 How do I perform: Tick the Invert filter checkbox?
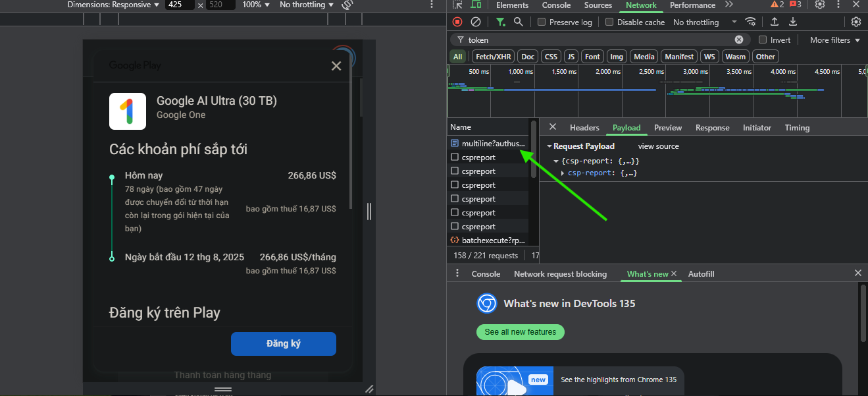[763, 40]
